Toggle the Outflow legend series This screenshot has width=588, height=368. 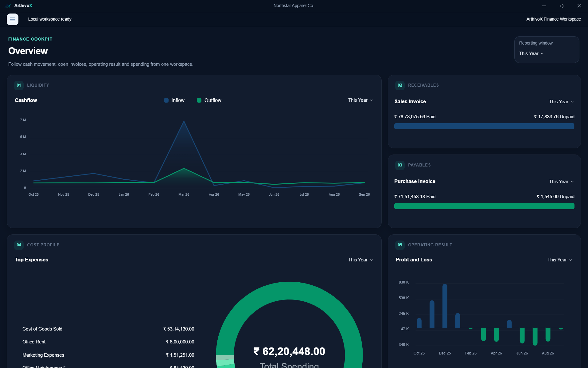[209, 100]
